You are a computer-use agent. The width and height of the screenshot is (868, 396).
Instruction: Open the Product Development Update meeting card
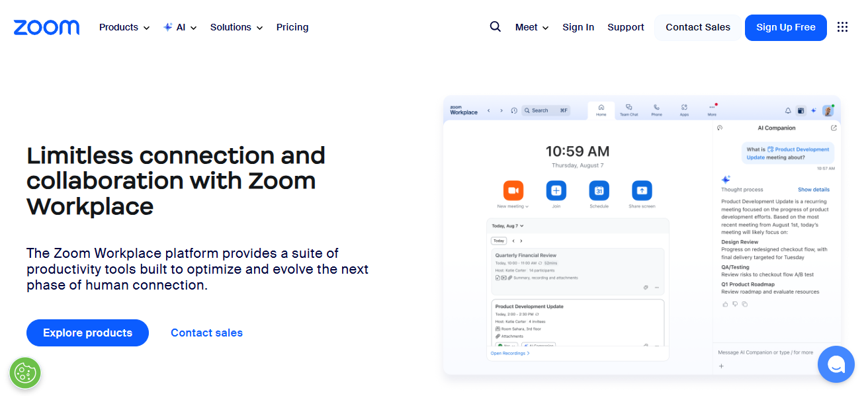(x=578, y=323)
